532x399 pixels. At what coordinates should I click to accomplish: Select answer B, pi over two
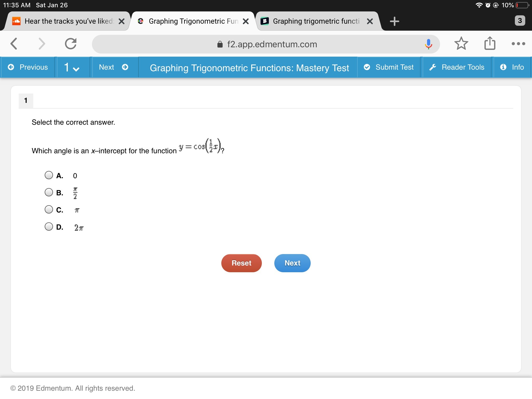49,192
